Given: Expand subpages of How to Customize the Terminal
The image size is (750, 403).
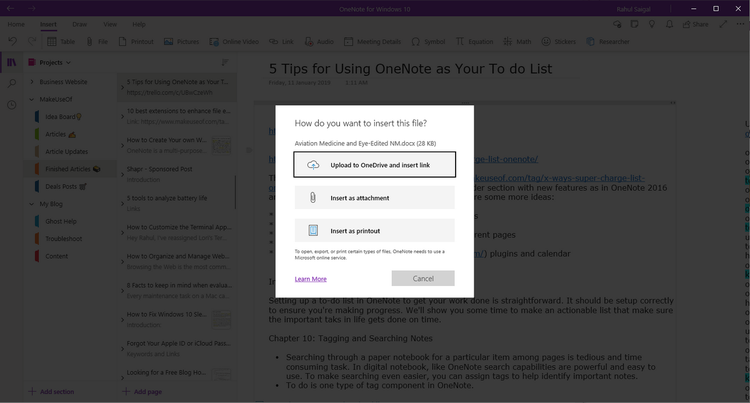Looking at the screenshot, I should pyautogui.click(x=122, y=233).
